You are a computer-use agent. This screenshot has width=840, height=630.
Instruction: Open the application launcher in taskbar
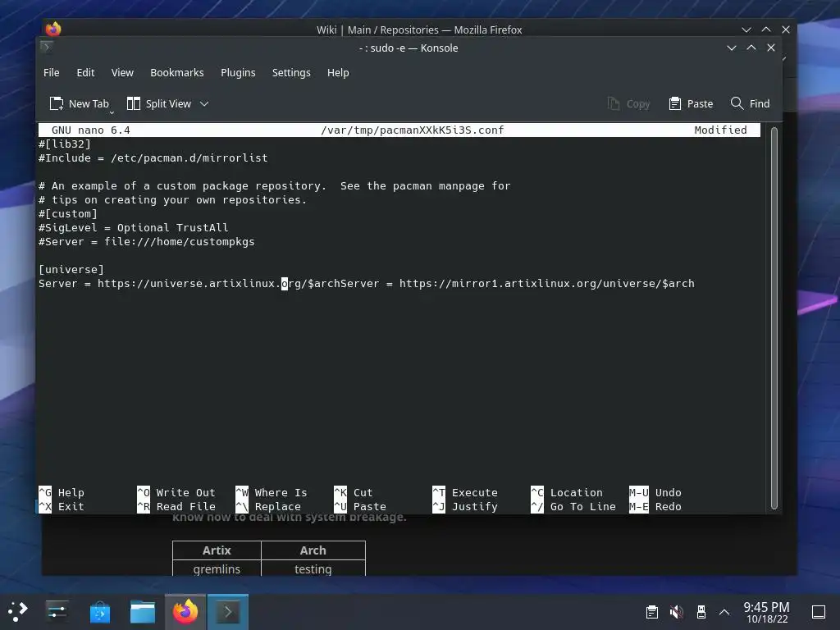(18, 611)
